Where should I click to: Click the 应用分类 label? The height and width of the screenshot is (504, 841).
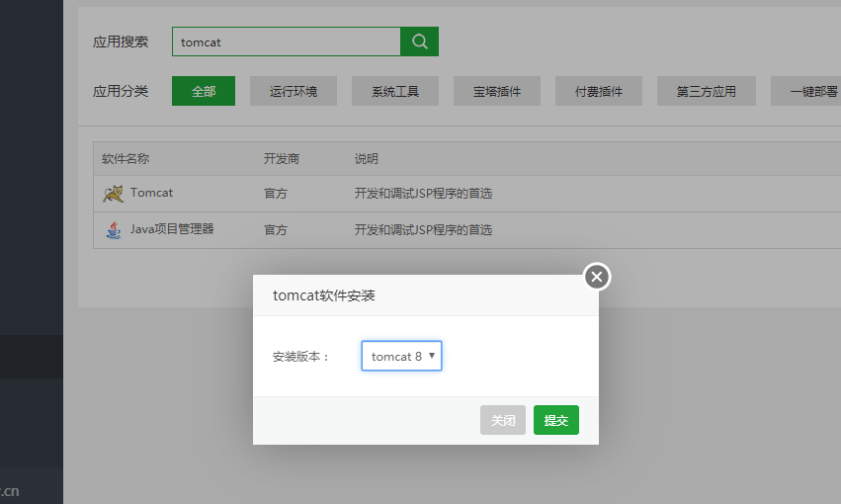tap(121, 91)
